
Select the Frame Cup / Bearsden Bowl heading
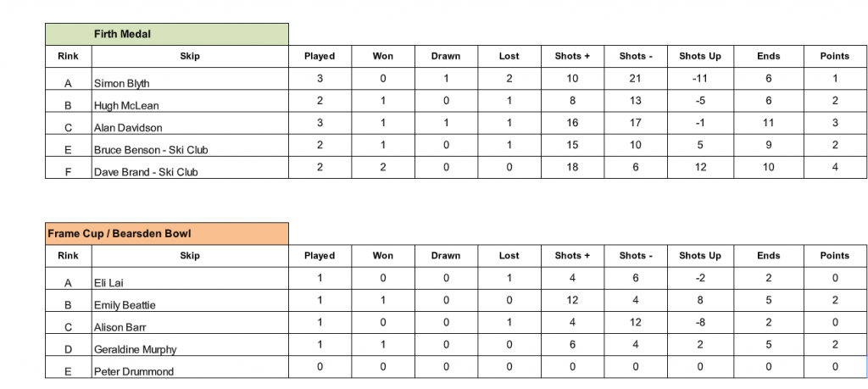point(166,233)
